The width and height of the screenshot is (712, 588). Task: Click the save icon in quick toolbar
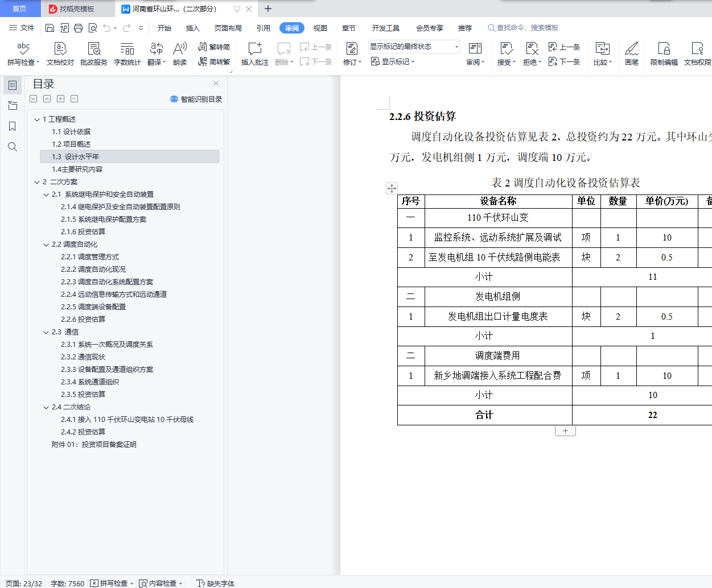pos(50,28)
